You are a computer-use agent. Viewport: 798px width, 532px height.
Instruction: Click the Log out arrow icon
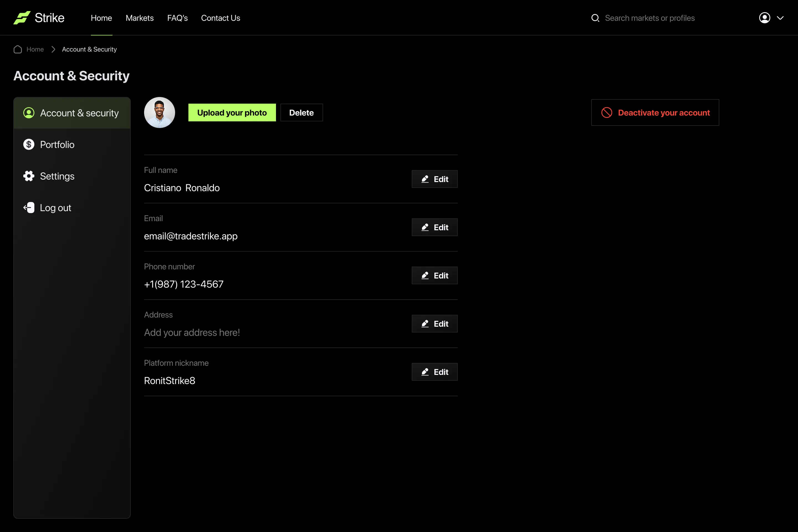(x=29, y=208)
